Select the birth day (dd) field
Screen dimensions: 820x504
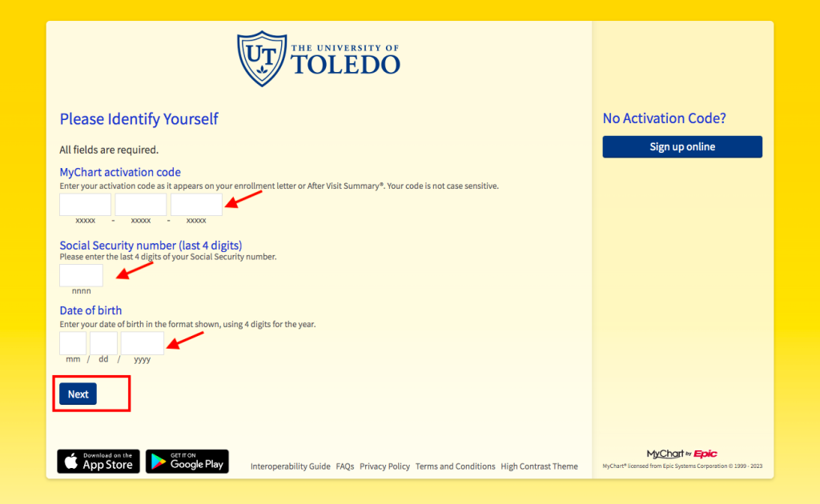[x=103, y=343]
